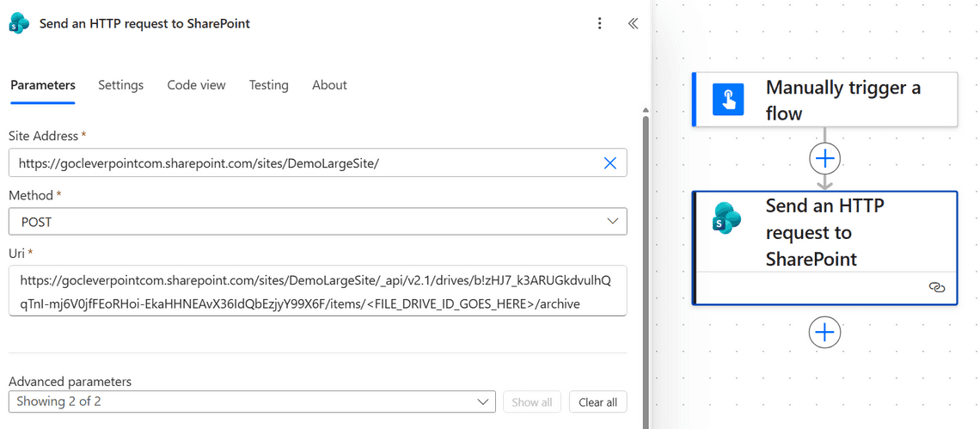Viewport: 980px width, 429px height.
Task: Collapse the panel with double chevron
Action: coord(633,24)
